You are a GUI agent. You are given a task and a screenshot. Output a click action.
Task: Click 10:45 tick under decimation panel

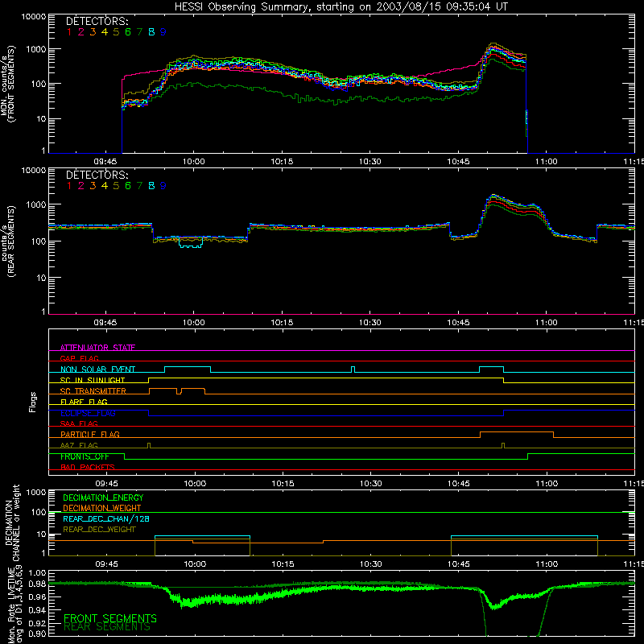pos(459,564)
